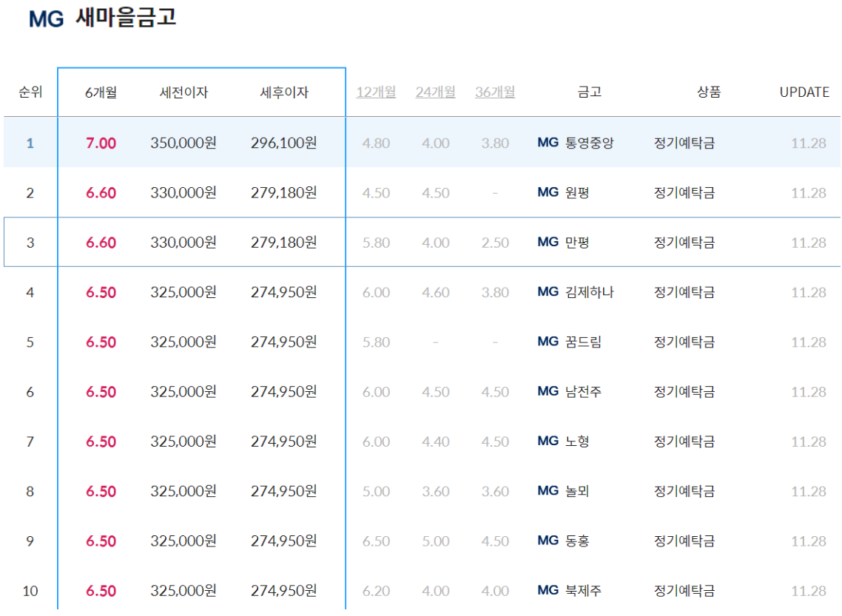Click the MG 새마을금고 logo

pos(102,18)
